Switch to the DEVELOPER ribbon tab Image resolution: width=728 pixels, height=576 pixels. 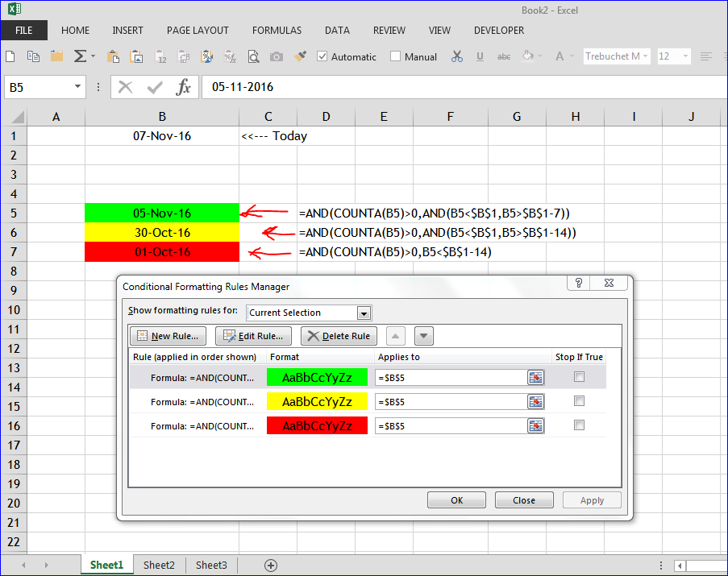click(x=499, y=30)
